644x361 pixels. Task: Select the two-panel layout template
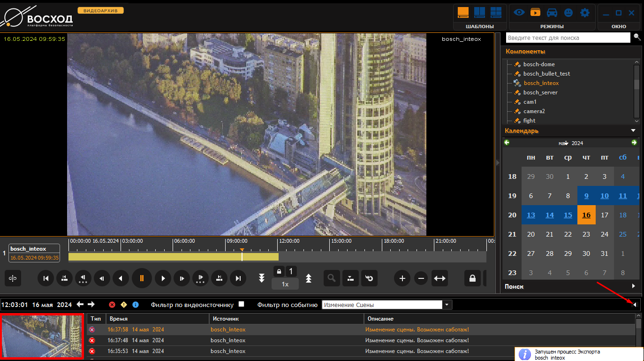click(479, 13)
